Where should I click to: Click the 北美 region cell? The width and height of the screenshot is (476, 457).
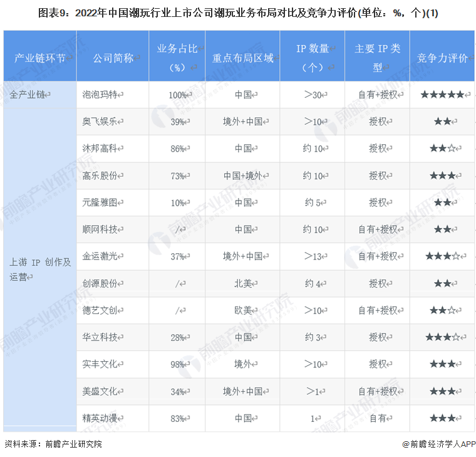(x=242, y=283)
